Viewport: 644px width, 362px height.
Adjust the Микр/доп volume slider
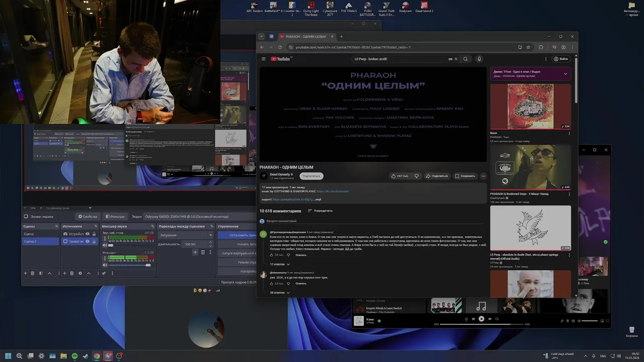click(x=130, y=264)
